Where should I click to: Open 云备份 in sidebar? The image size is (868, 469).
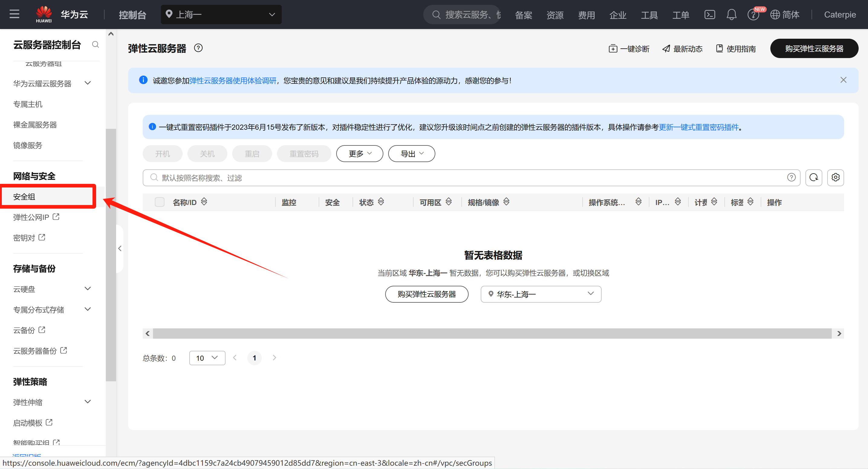pos(29,330)
